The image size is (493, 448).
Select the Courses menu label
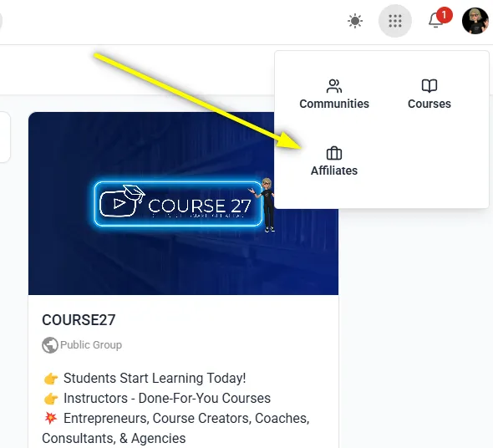click(x=429, y=104)
